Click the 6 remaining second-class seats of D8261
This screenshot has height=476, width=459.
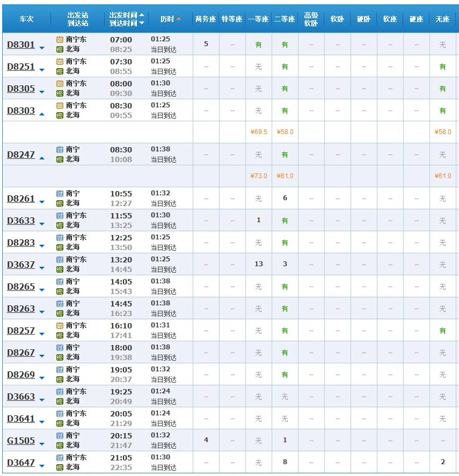(x=285, y=197)
